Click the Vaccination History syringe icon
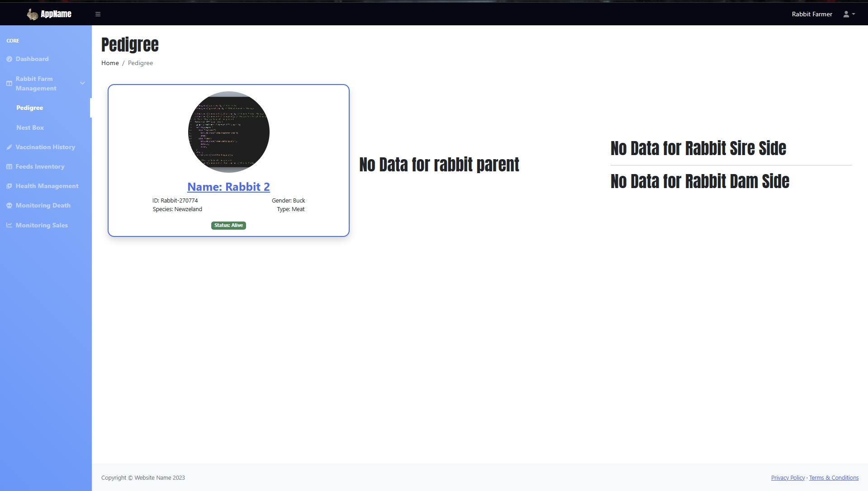The width and height of the screenshot is (868, 491). [9, 147]
